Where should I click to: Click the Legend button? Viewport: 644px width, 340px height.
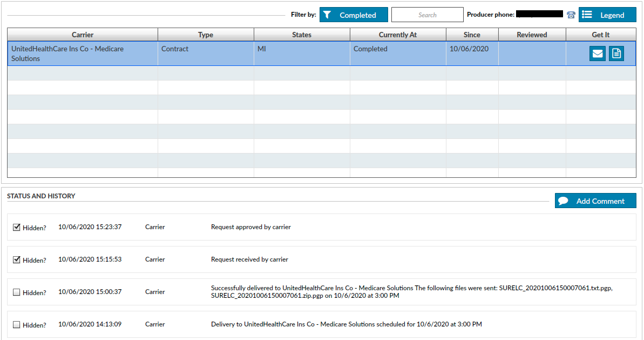coord(607,15)
